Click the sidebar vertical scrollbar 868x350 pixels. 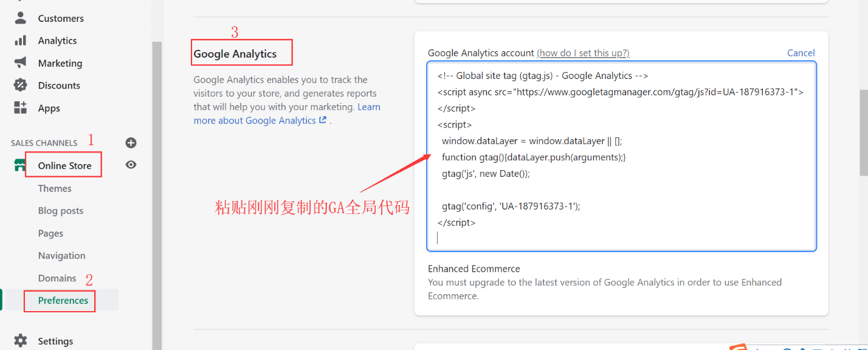tap(157, 194)
